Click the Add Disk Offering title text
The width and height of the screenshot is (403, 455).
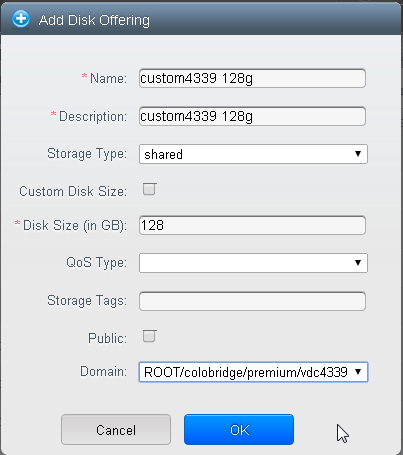94,20
